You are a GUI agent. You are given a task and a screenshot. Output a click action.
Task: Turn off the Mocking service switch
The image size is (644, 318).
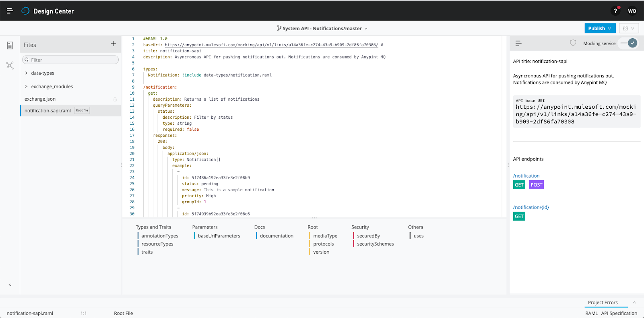click(629, 43)
